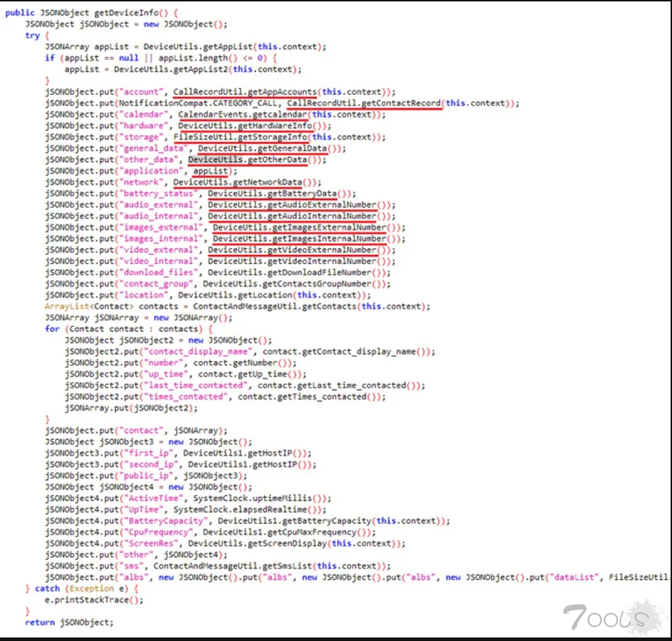
Task: Click DeviceUtils.getHardWareInfo call
Action: pyautogui.click(x=245, y=126)
